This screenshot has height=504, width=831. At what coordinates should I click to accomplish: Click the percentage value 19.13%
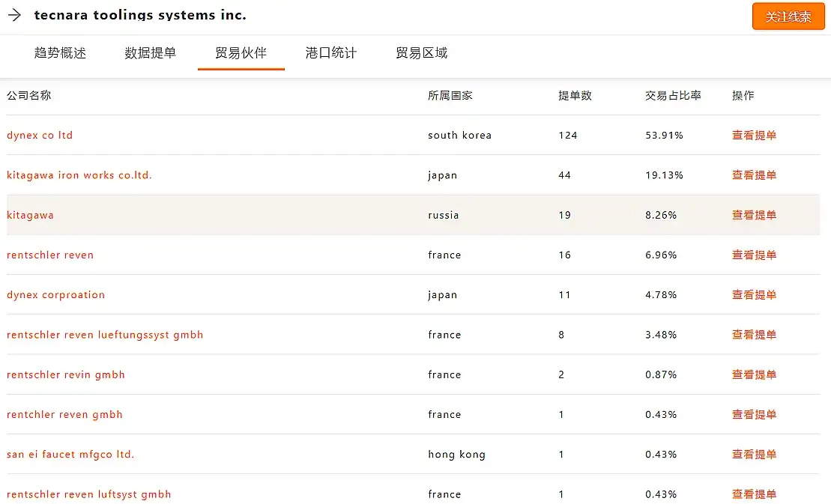tap(664, 175)
